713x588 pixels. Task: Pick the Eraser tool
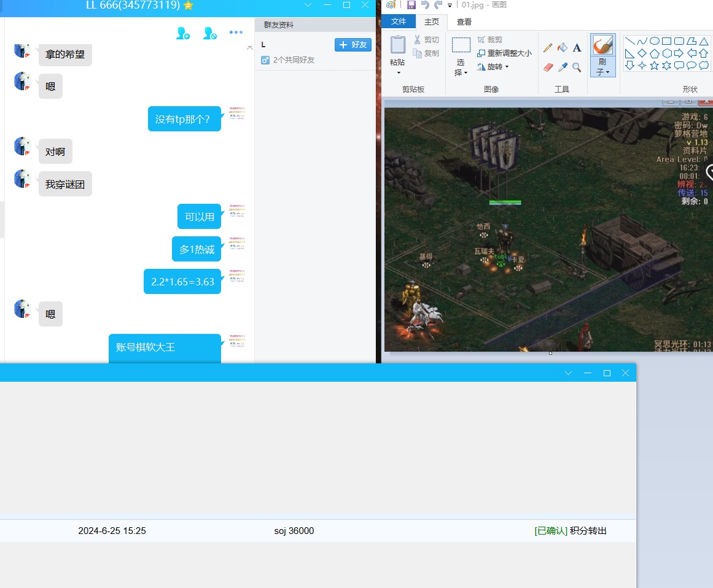coord(548,67)
